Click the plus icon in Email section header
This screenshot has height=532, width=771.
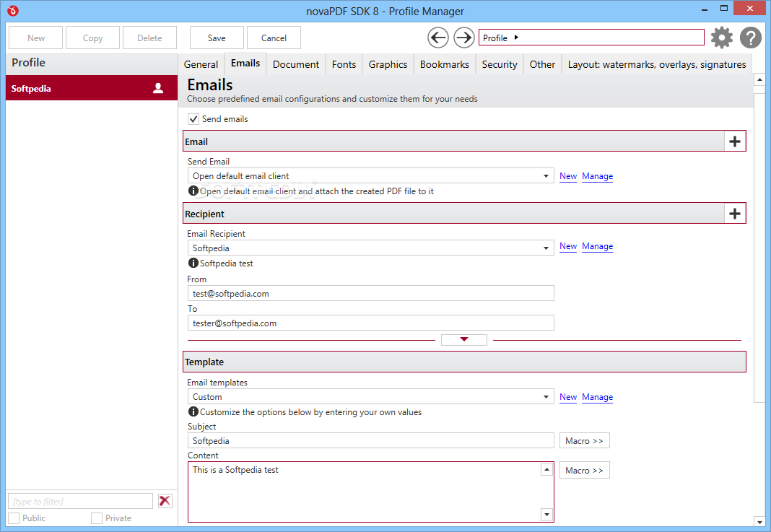click(735, 141)
